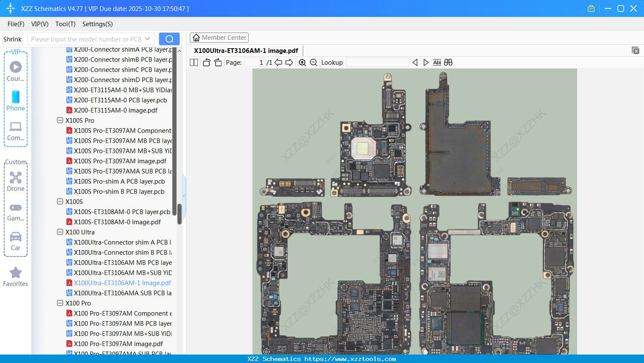Click the file tree vertical scrollbar
644x363 pixels.
tap(179, 214)
